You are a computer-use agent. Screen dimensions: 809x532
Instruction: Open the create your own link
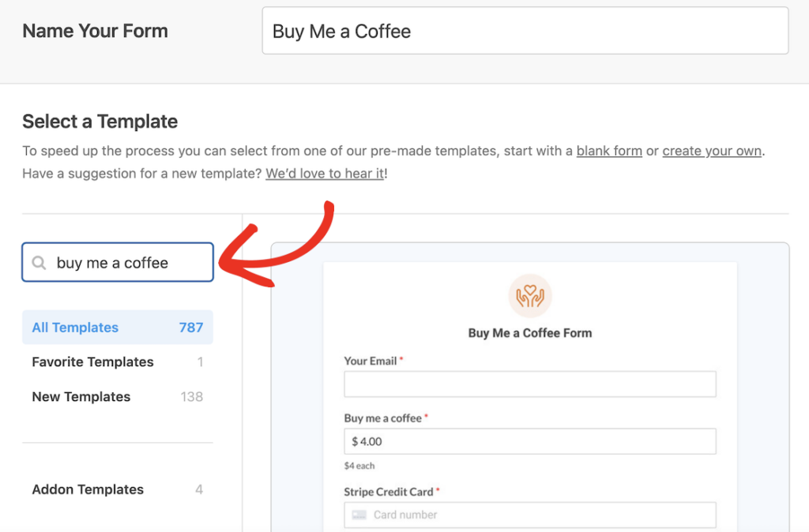[712, 151]
